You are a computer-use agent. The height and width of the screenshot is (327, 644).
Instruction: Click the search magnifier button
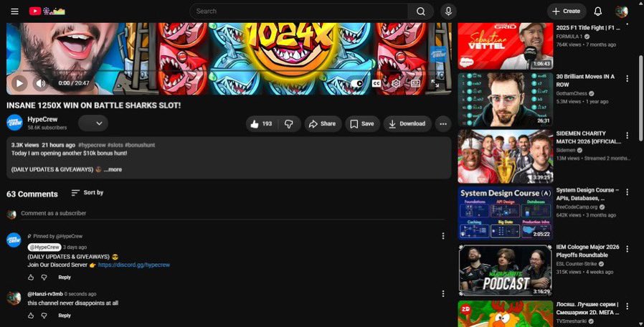[420, 11]
